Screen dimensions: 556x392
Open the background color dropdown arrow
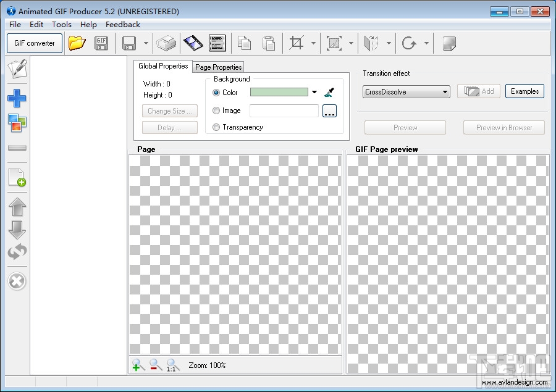(314, 92)
